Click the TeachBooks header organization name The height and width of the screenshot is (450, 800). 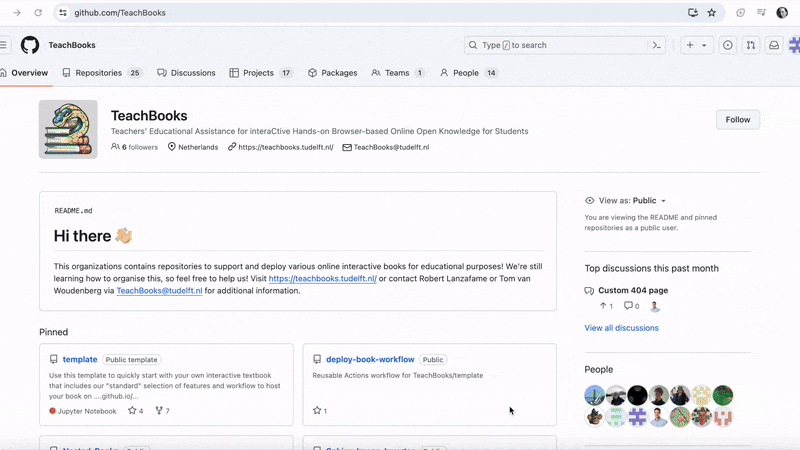pyautogui.click(x=72, y=45)
